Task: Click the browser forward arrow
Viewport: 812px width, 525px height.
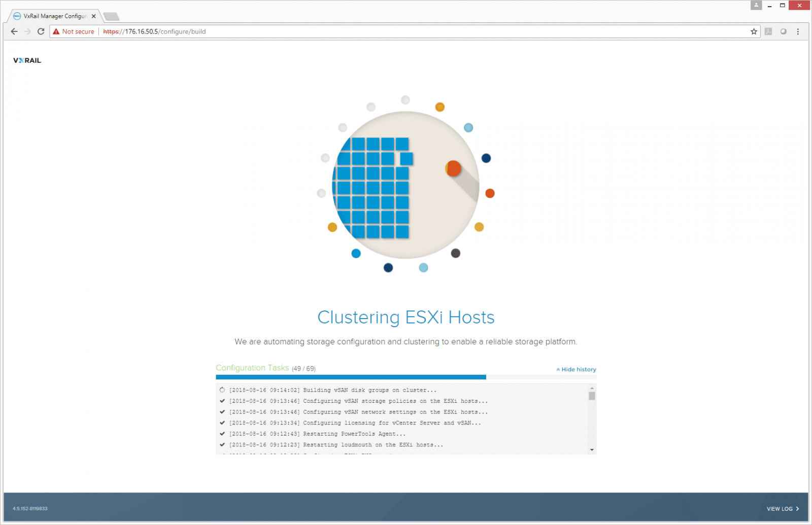Action: point(27,31)
